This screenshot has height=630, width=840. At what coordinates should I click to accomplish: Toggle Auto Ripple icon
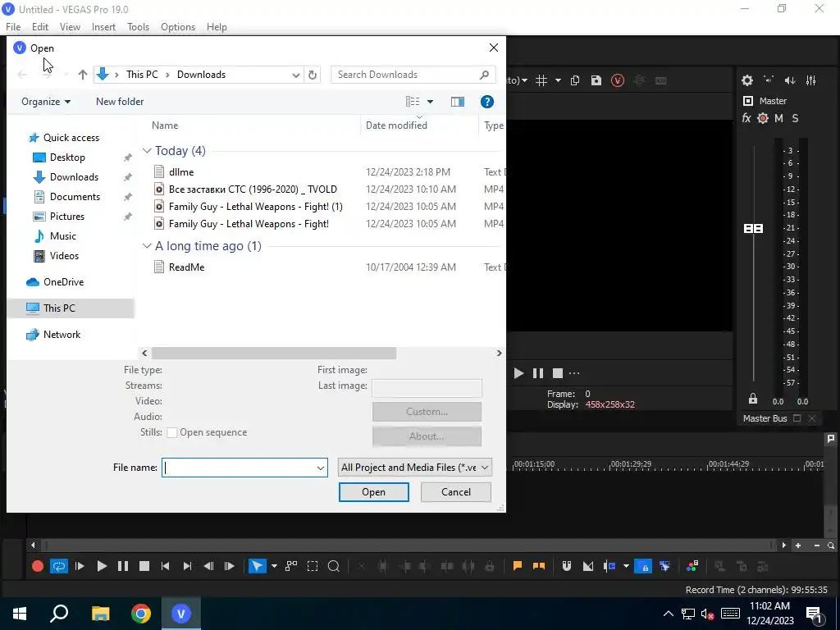pyautogui.click(x=609, y=566)
